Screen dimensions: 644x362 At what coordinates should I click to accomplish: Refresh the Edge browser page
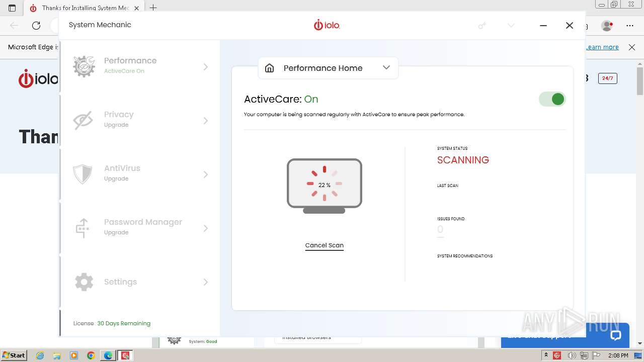[x=36, y=25]
